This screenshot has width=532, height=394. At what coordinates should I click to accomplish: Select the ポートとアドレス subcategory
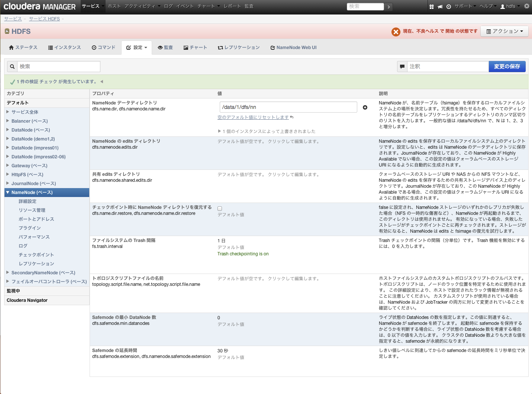click(36, 219)
